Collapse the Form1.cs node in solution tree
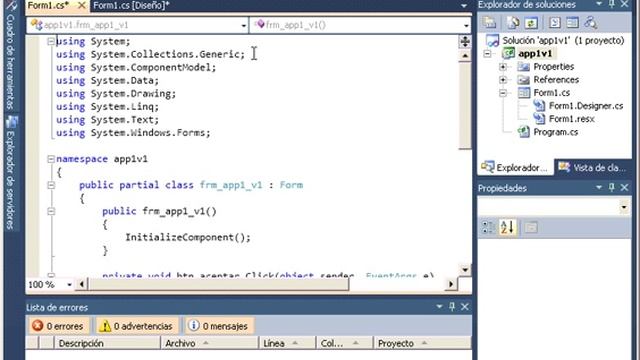The image size is (640, 360). pyautogui.click(x=503, y=93)
